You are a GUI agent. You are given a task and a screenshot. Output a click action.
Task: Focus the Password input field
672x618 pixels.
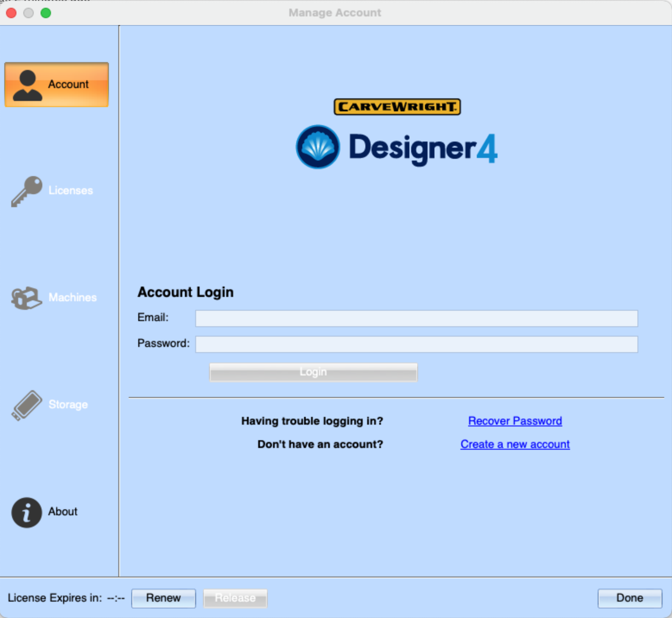[x=416, y=344]
